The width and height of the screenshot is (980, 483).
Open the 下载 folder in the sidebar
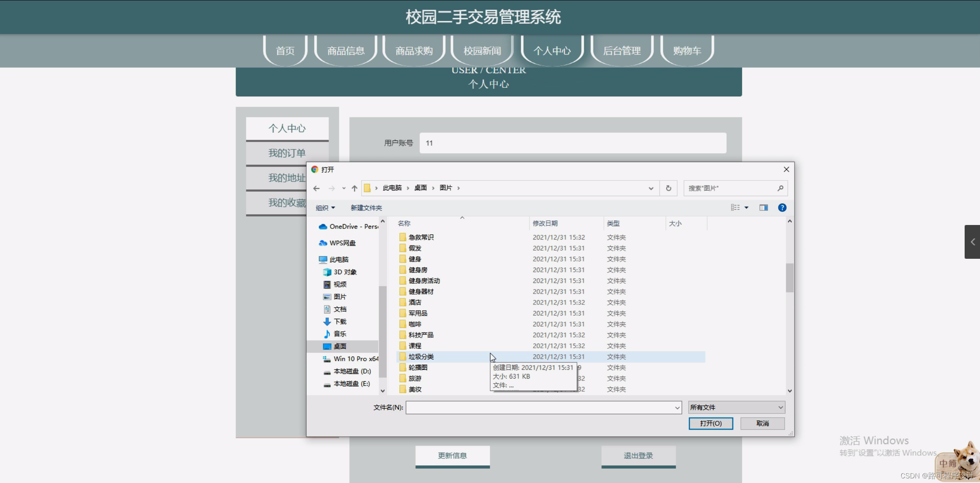click(339, 321)
